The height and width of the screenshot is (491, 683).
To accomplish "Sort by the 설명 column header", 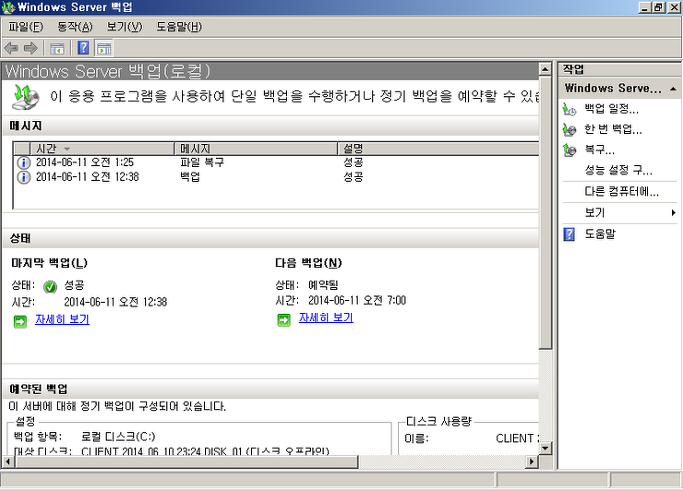I will click(438, 149).
